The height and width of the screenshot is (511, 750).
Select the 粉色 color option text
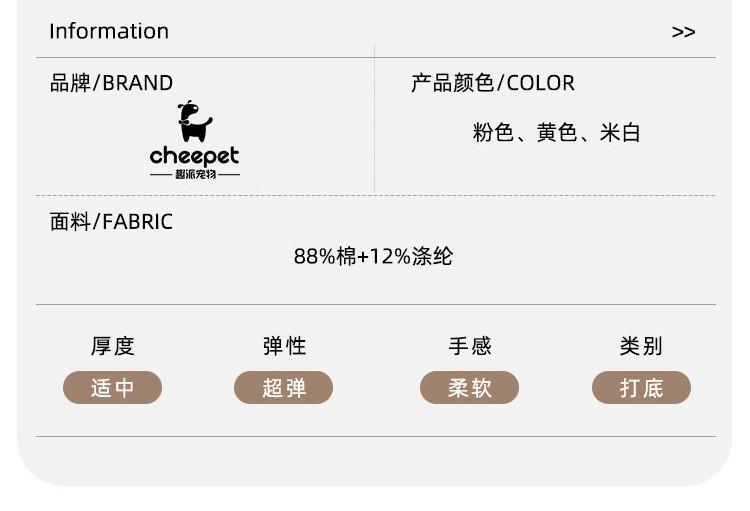tap(492, 133)
